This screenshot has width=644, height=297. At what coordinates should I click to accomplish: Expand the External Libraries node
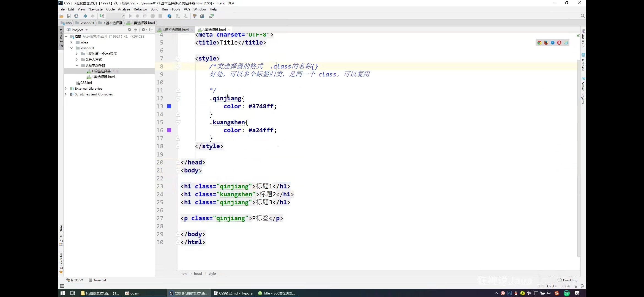[66, 89]
